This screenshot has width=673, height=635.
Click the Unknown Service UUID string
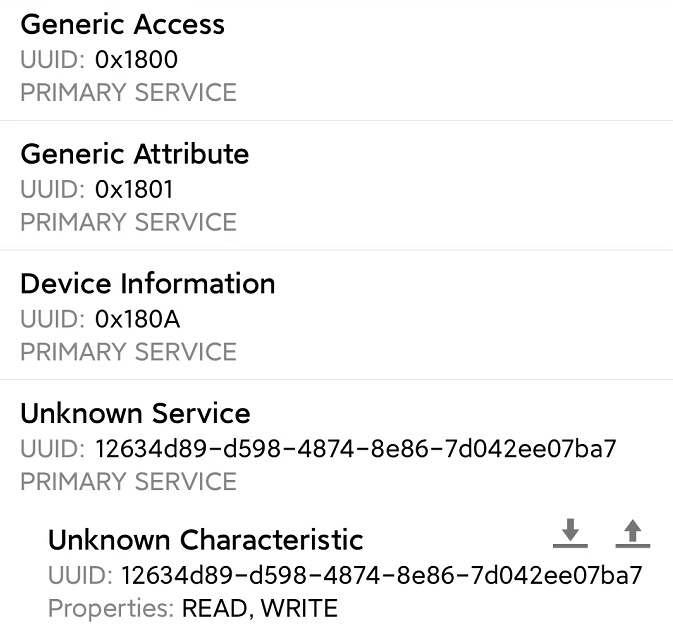[355, 449]
